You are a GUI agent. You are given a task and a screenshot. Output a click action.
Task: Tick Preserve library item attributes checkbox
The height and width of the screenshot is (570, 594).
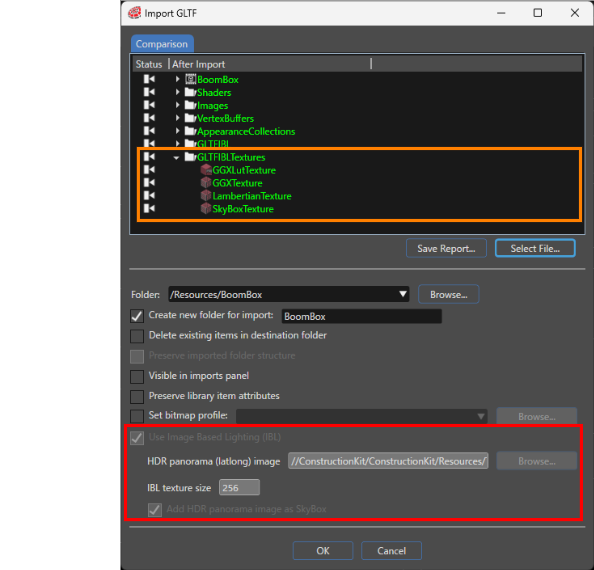pos(137,397)
